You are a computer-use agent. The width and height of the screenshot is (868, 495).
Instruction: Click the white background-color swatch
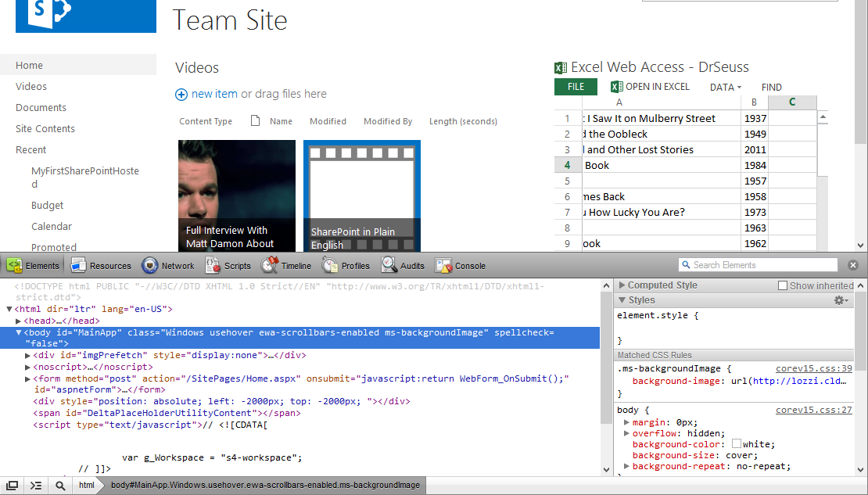pos(736,444)
